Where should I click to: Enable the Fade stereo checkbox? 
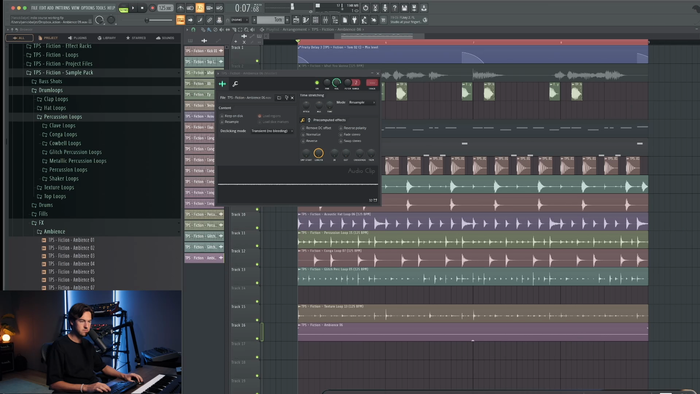[x=341, y=134]
